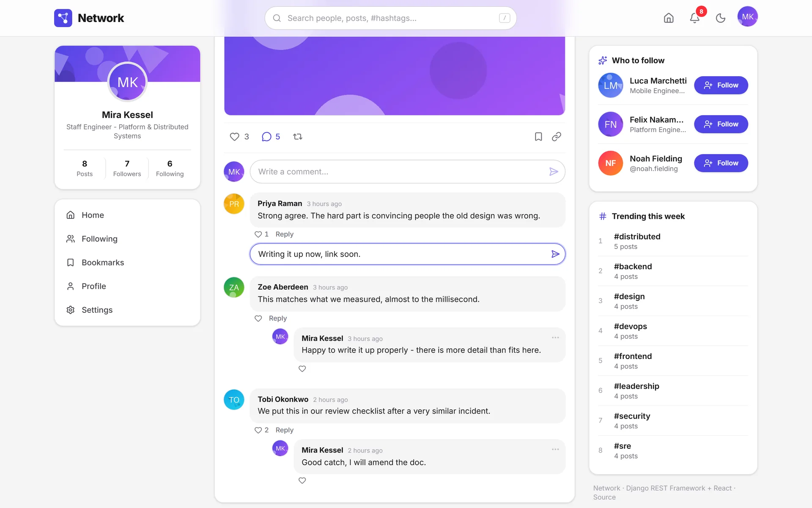This screenshot has height=508, width=812.
Task: Click the Write a comment field
Action: (x=407, y=171)
